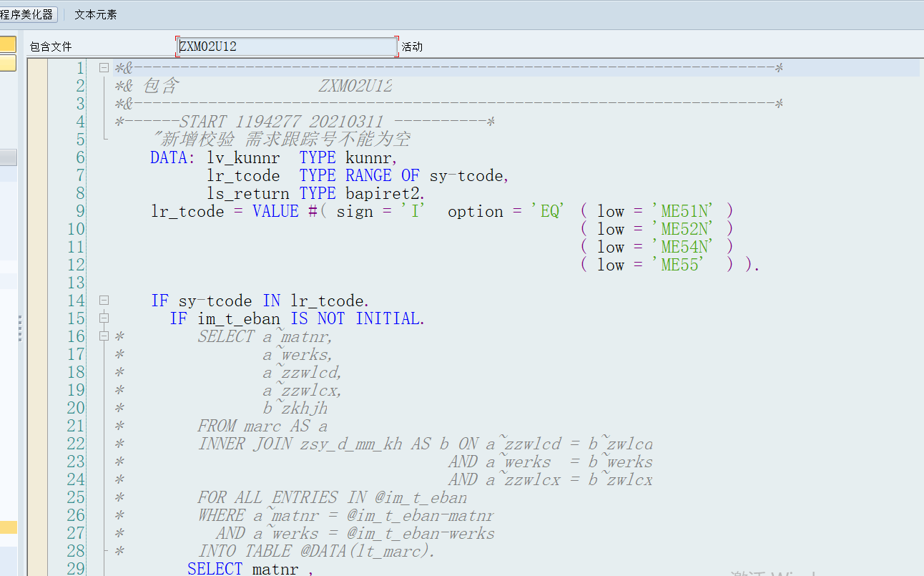Open the 文本元素 text elements view
The width and height of the screenshot is (924, 576).
pos(95,14)
